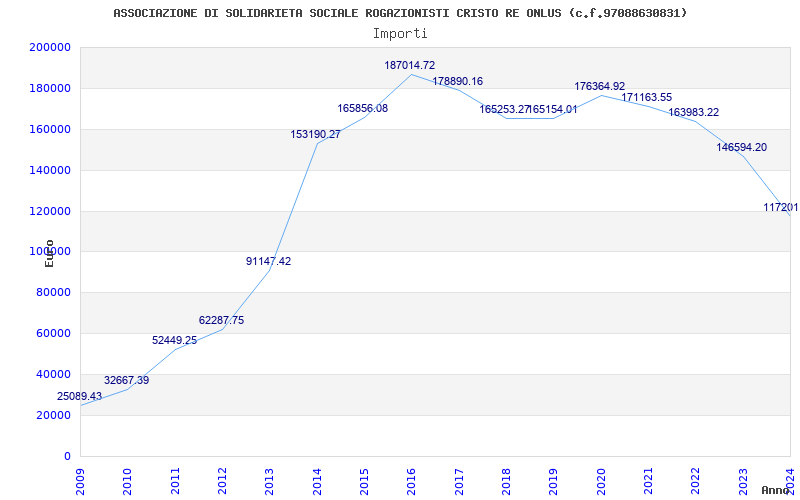Click data label 25089.43
Viewport: 800px width, 500px height.
(80, 396)
